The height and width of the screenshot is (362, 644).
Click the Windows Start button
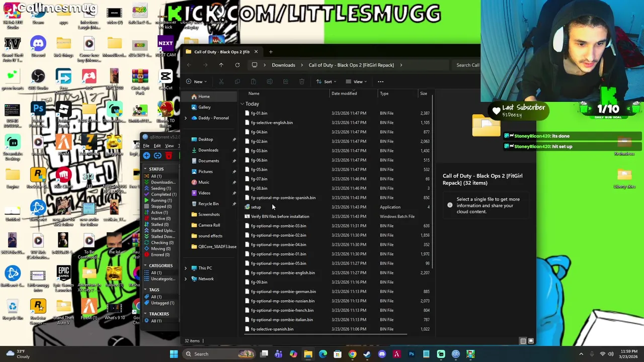(x=174, y=354)
